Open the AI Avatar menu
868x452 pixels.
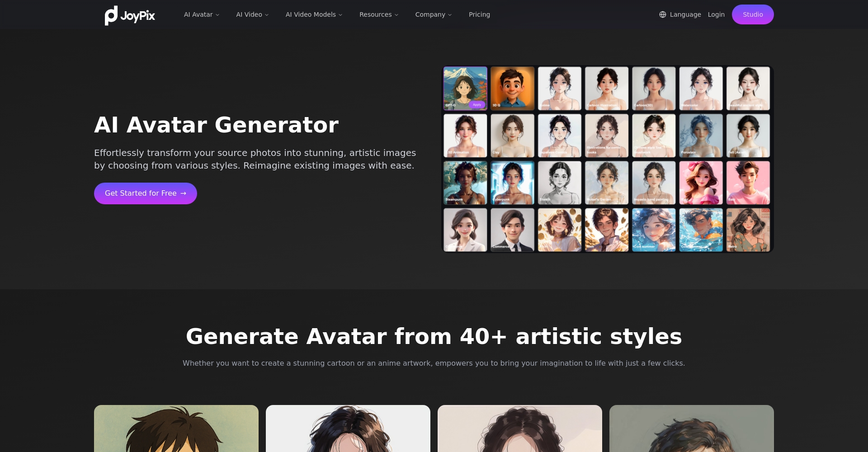point(202,14)
